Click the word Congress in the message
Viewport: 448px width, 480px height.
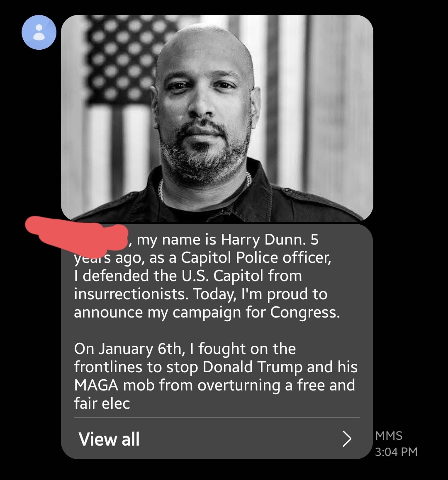[x=305, y=312]
